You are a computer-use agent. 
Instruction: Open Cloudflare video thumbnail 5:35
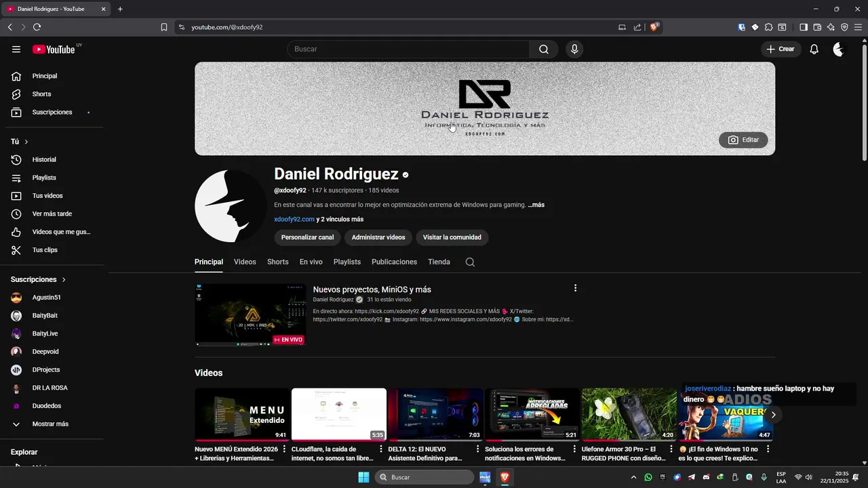click(339, 415)
